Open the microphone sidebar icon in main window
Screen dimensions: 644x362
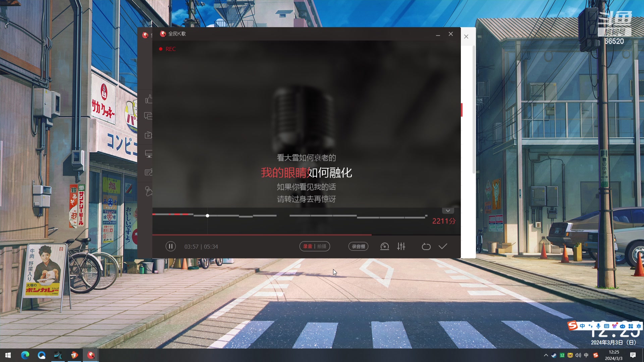pyautogui.click(x=148, y=191)
